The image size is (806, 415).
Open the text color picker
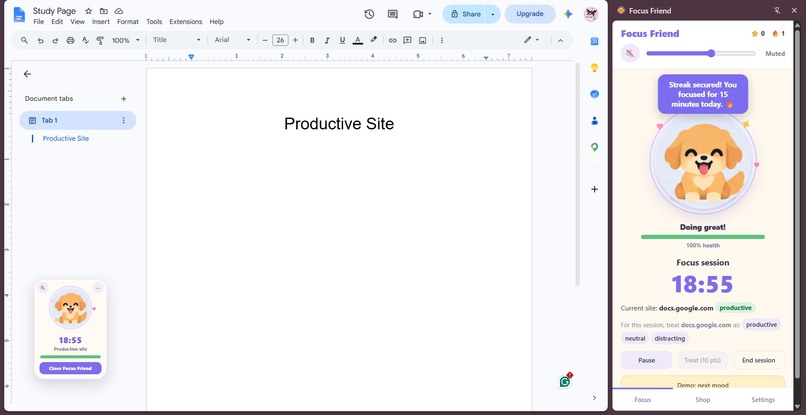(x=358, y=40)
